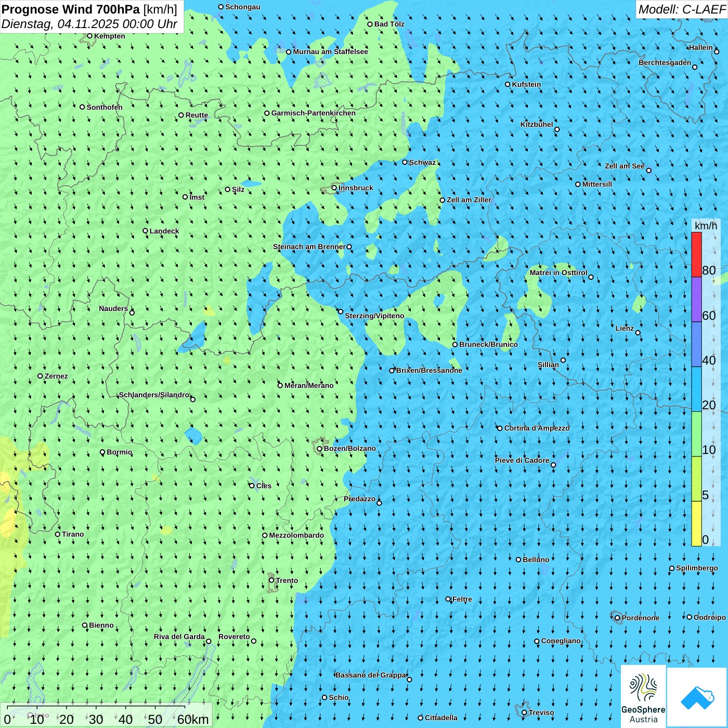The width and height of the screenshot is (728, 728).
Task: Select the Mittersill location label
Action: [597, 184]
